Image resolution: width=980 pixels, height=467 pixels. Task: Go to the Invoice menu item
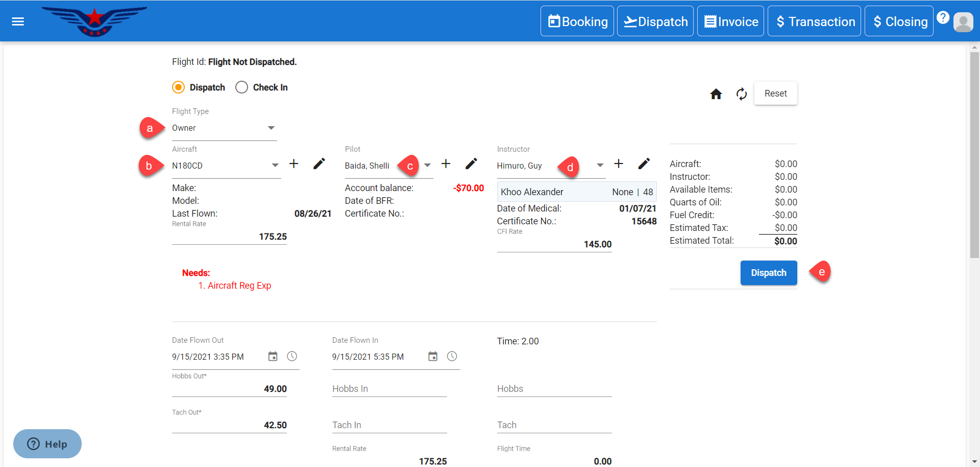coord(730,21)
